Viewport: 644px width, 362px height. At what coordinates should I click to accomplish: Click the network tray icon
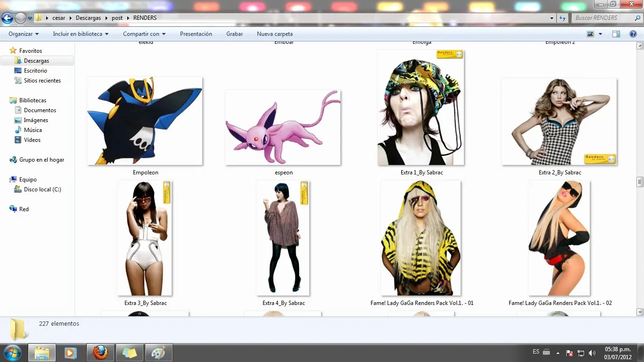tap(581, 353)
